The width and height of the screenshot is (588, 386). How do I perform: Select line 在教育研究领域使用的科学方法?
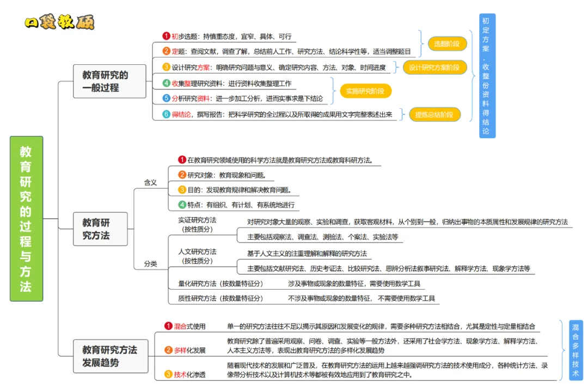click(275, 160)
